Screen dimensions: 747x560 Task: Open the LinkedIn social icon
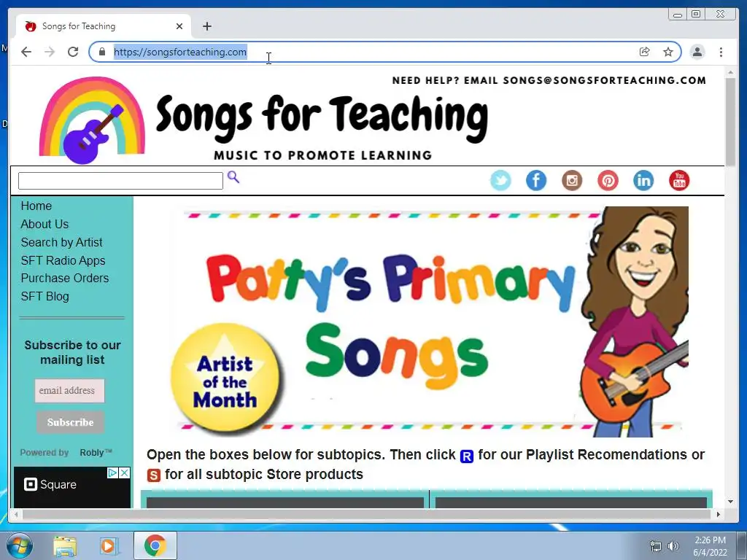(x=643, y=181)
